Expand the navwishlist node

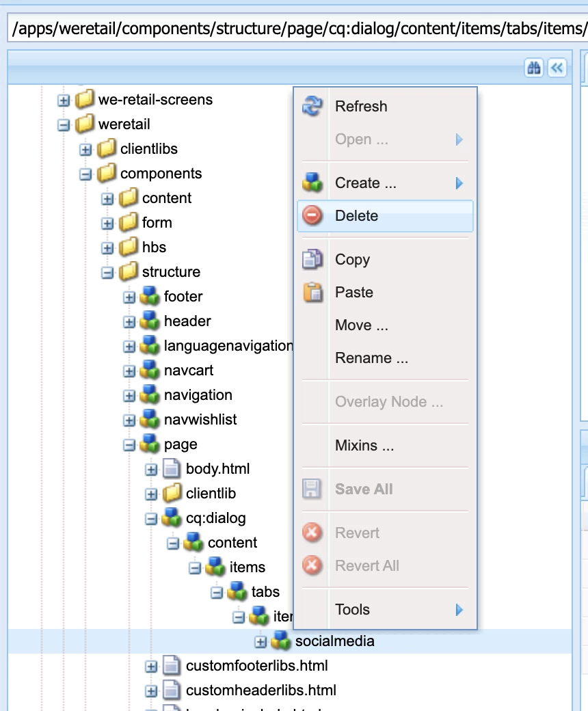(129, 420)
